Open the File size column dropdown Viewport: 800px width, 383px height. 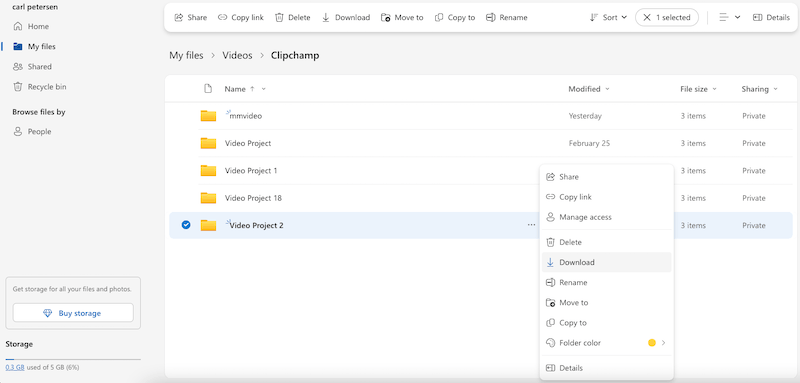point(698,89)
